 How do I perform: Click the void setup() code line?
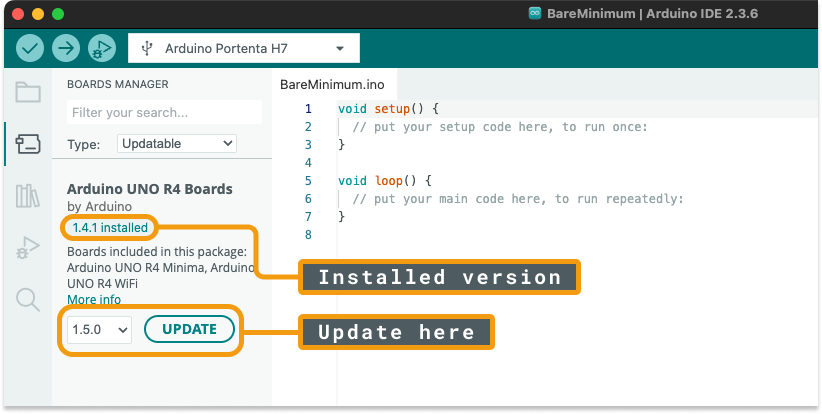click(388, 109)
